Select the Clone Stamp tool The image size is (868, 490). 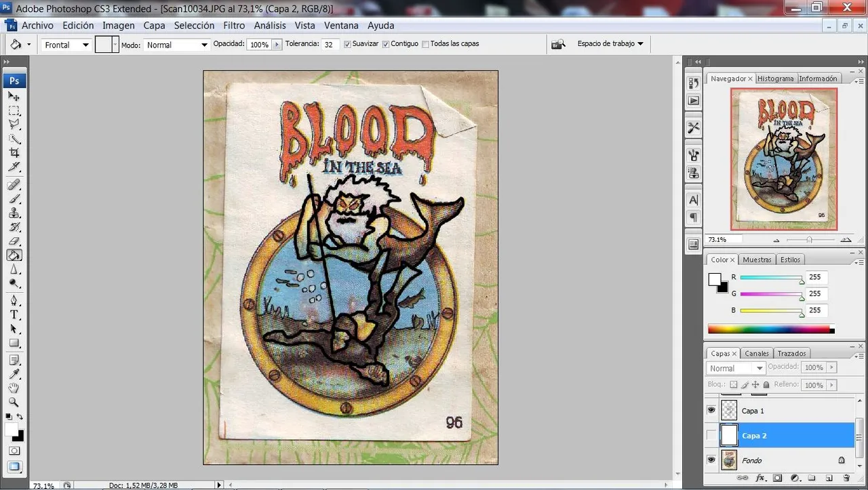14,213
